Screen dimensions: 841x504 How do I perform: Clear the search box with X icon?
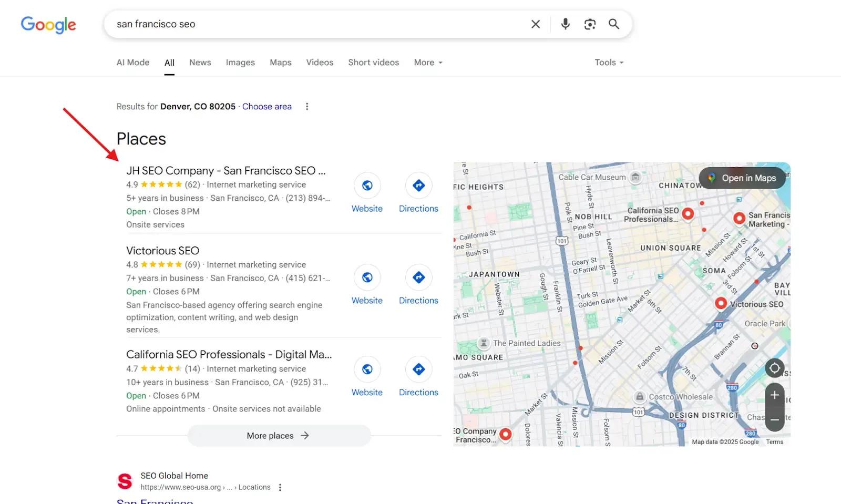536,24
